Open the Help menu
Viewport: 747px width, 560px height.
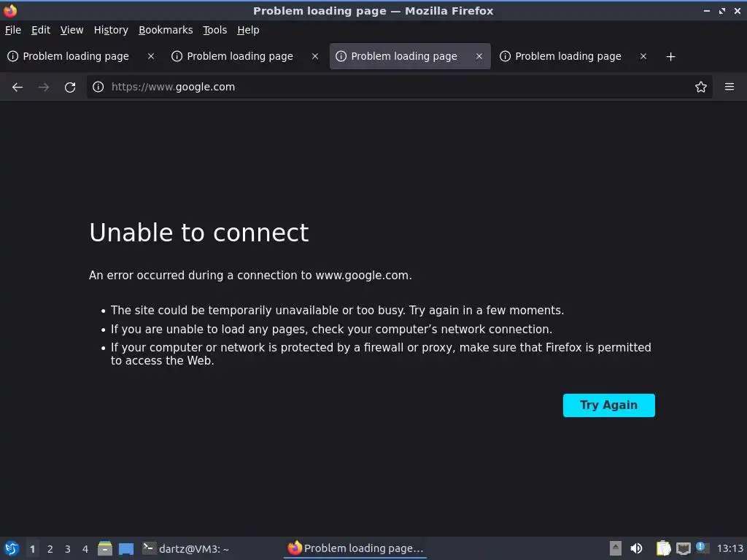pos(248,30)
